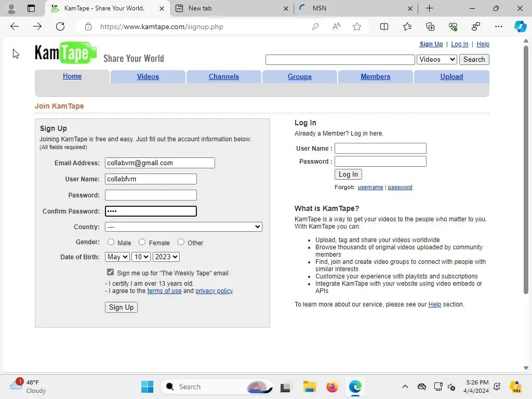Open the Videos search category dropdown

[x=437, y=59]
